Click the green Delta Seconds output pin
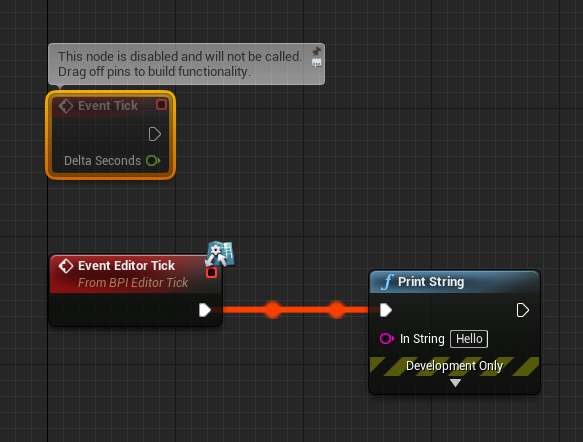 pos(153,161)
